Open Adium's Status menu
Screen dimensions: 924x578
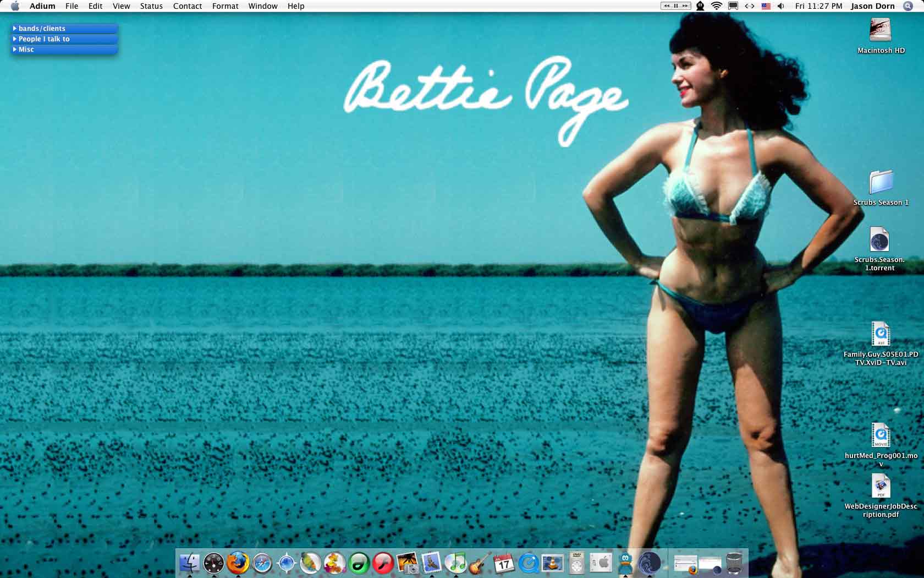tap(151, 6)
